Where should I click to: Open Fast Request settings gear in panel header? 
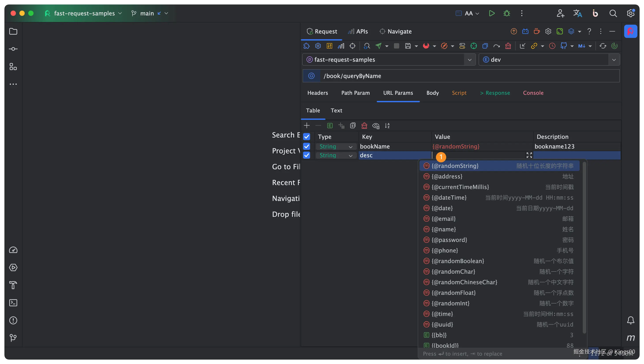pyautogui.click(x=548, y=31)
